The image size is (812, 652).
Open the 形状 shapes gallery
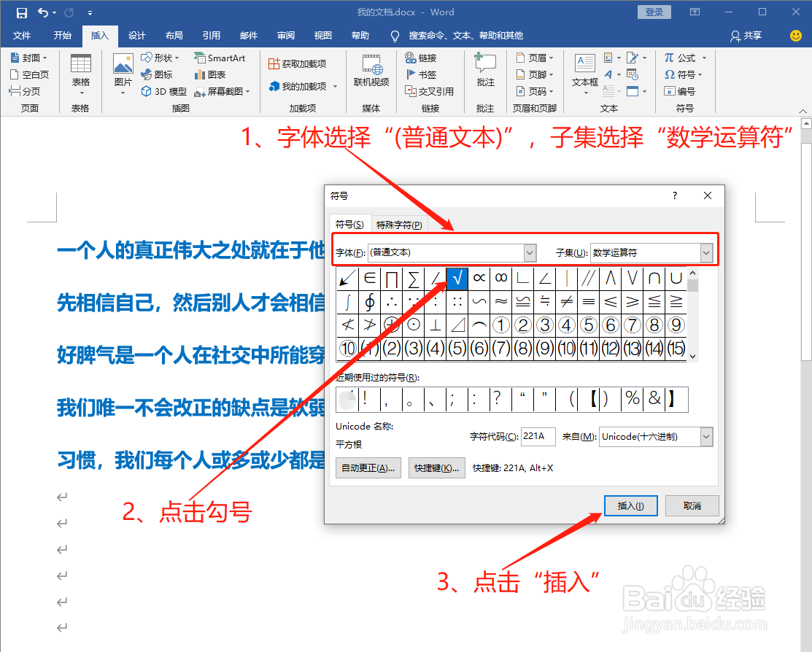[x=160, y=58]
